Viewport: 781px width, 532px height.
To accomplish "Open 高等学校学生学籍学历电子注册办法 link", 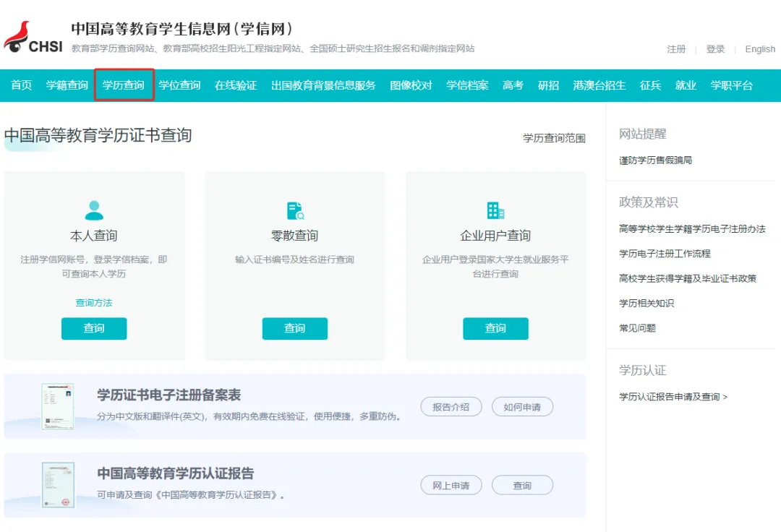I will pyautogui.click(x=692, y=228).
